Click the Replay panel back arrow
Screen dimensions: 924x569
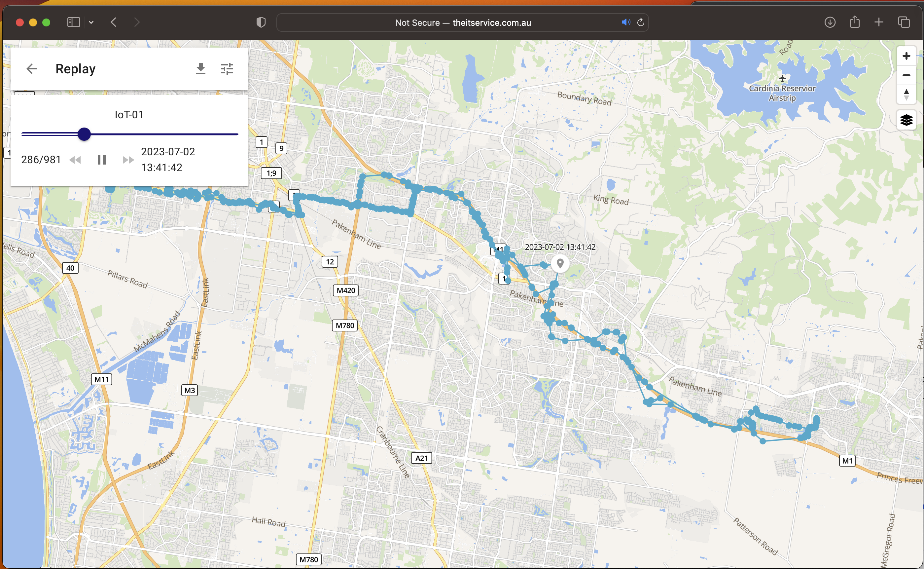click(x=31, y=68)
